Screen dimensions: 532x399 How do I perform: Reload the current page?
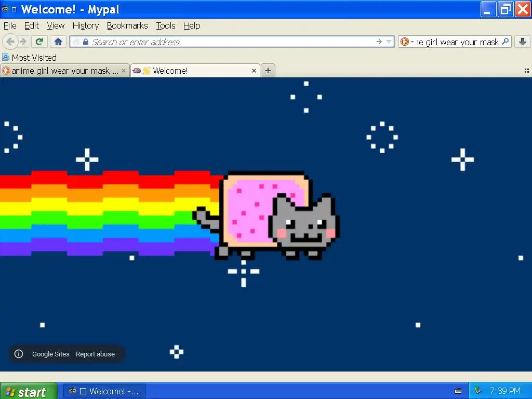pyautogui.click(x=39, y=42)
